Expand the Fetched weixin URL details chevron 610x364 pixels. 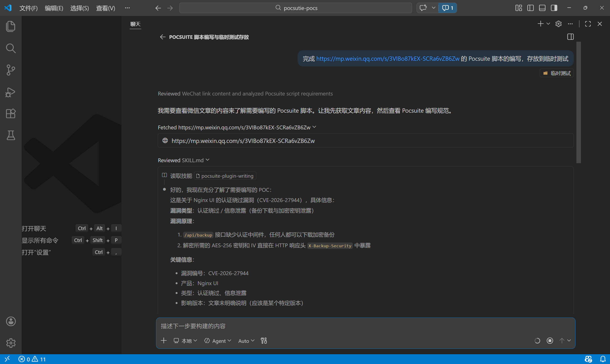[315, 127]
